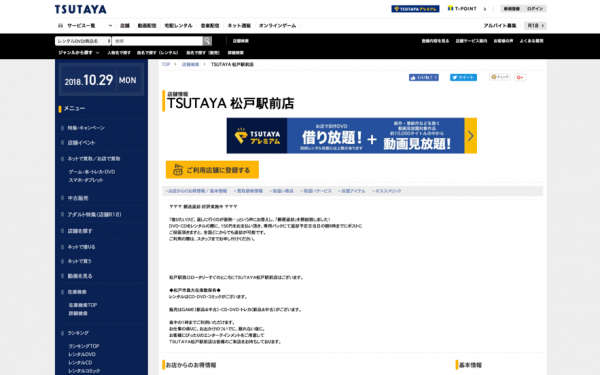Open レンタルDVD ranking sidebar sublink
600x375 pixels.
coord(82,354)
